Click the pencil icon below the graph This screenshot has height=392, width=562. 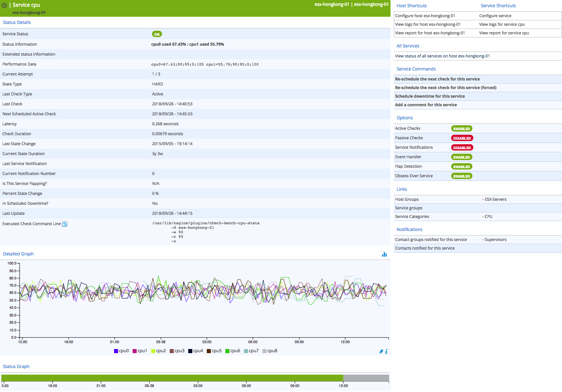click(381, 351)
